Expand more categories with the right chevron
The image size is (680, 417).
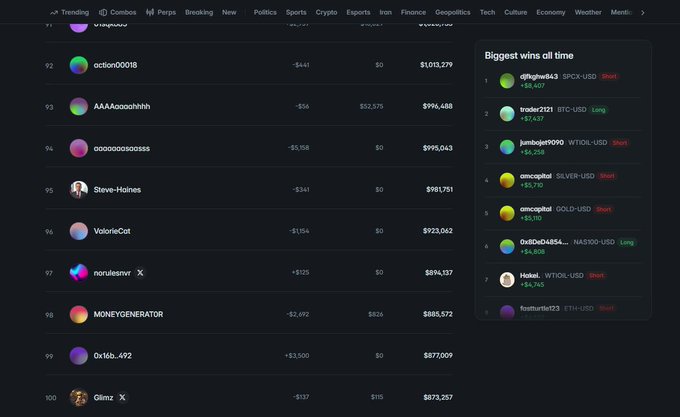pyautogui.click(x=643, y=13)
